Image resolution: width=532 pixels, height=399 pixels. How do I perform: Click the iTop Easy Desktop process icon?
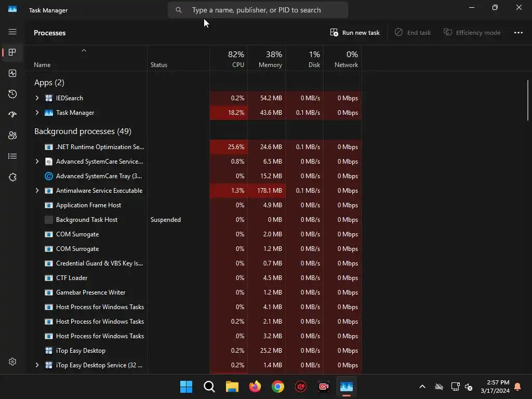pyautogui.click(x=49, y=351)
